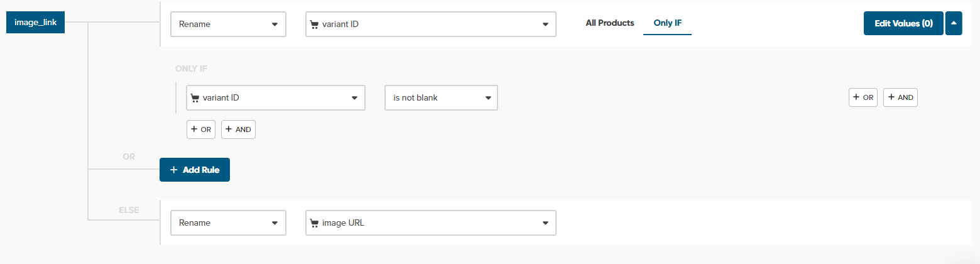Open the top Rename action dropdown

coord(228,25)
